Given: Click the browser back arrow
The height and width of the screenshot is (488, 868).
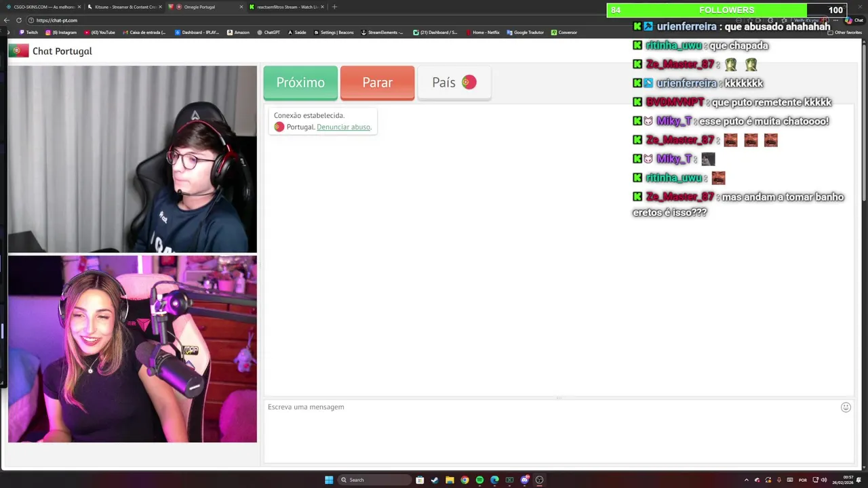Looking at the screenshot, I should [7, 20].
